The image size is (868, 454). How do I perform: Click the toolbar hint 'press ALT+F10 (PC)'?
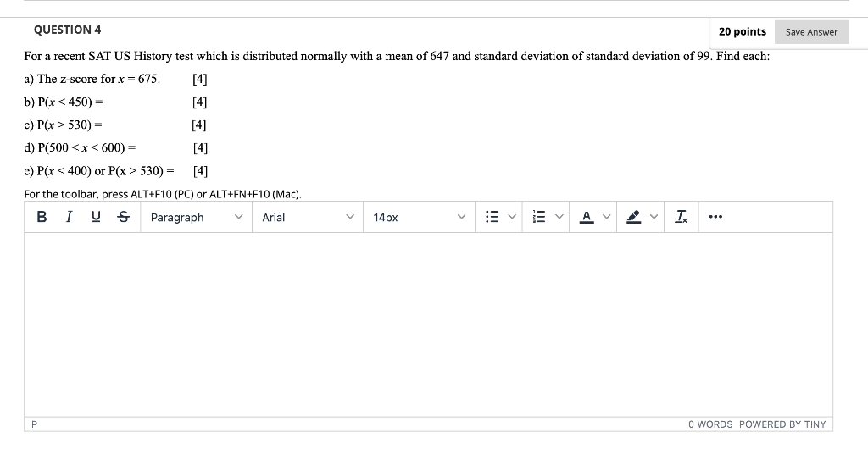click(147, 194)
